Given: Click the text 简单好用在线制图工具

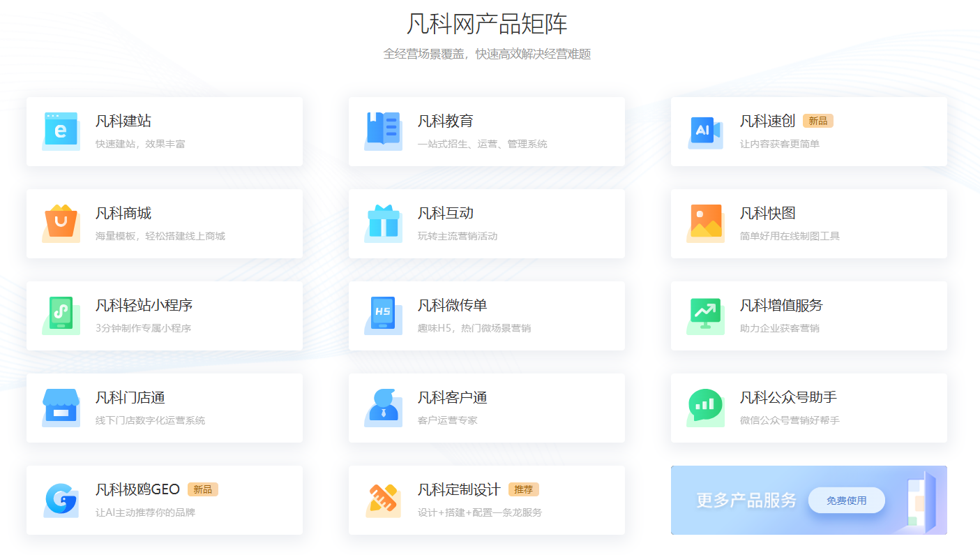Looking at the screenshot, I should [x=790, y=236].
